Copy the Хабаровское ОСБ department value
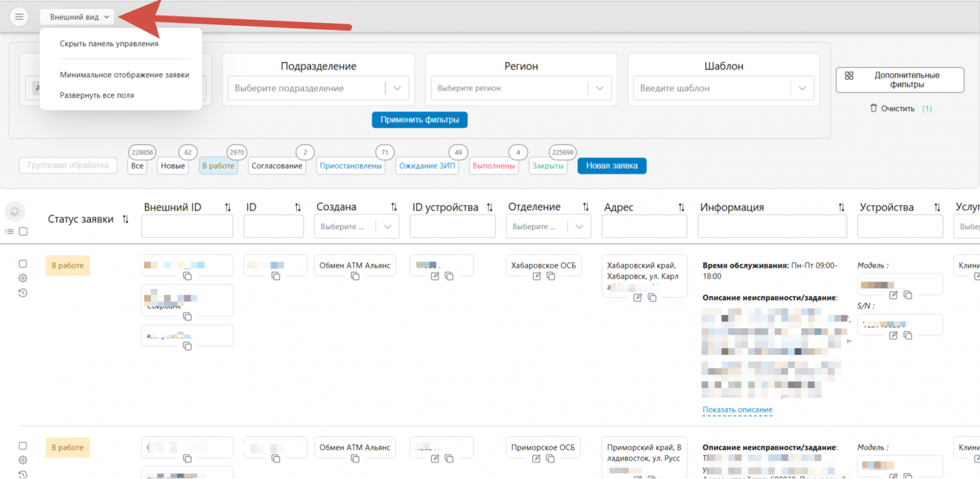The width and height of the screenshot is (980, 479). (551, 276)
